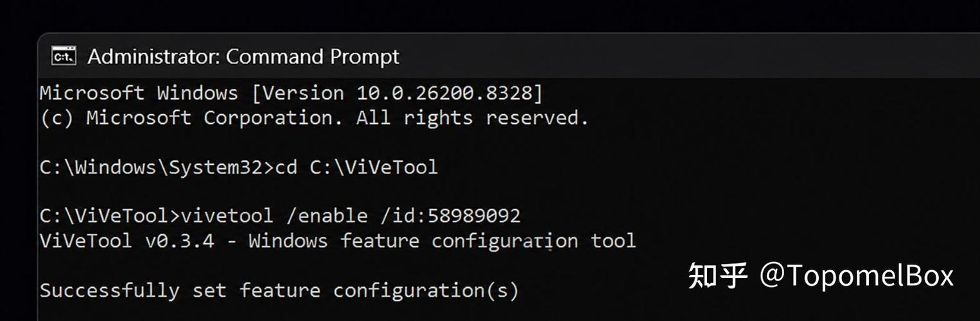The width and height of the screenshot is (980, 321).
Task: Click the Microsoft Corporation copyright line
Action: pyautogui.click(x=314, y=118)
